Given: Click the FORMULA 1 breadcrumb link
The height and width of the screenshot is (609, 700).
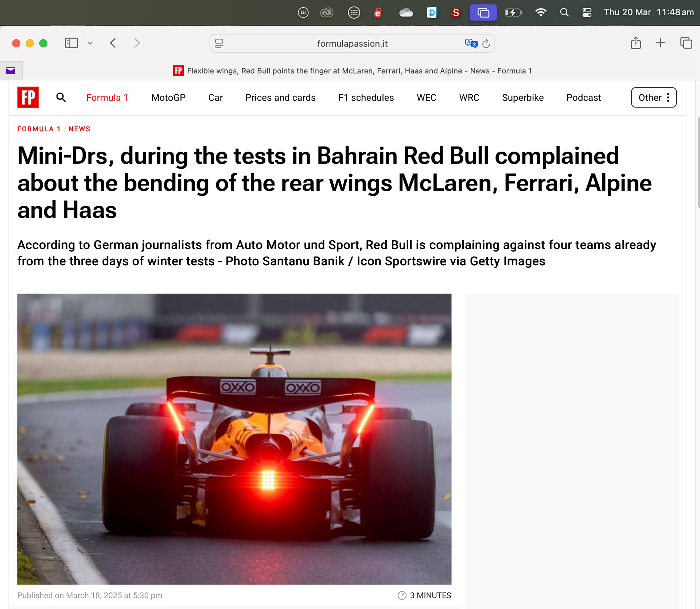Looking at the screenshot, I should (x=39, y=129).
